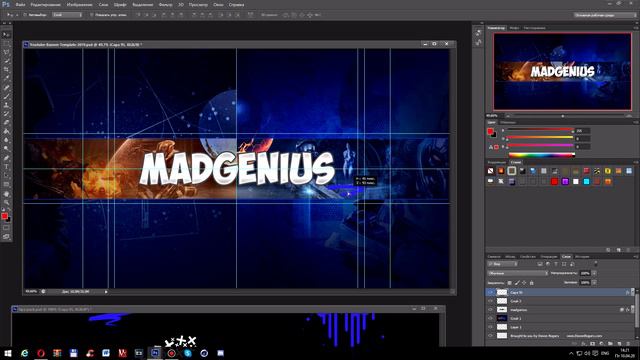Select the Shape tool
640x360 pixels.
pyautogui.click(x=6, y=184)
